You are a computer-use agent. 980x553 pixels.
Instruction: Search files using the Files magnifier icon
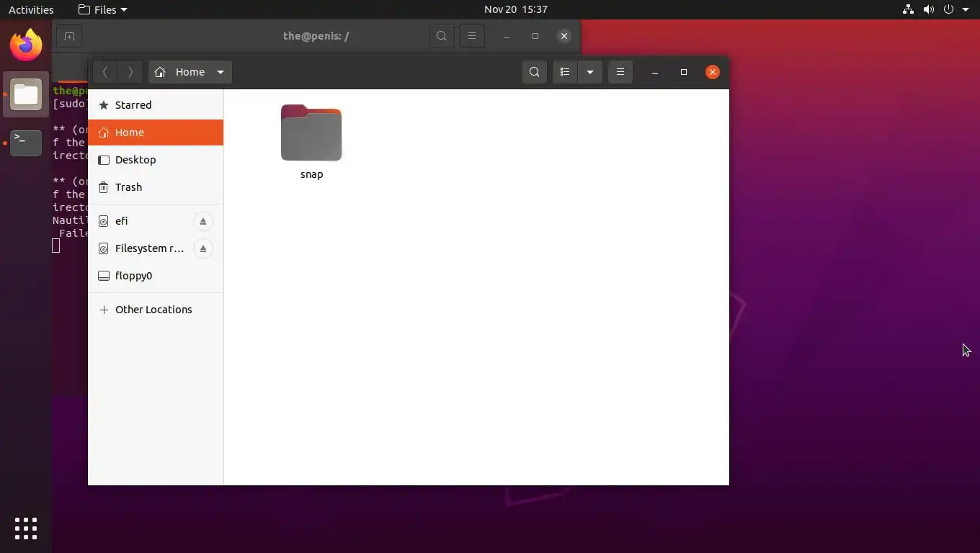535,72
